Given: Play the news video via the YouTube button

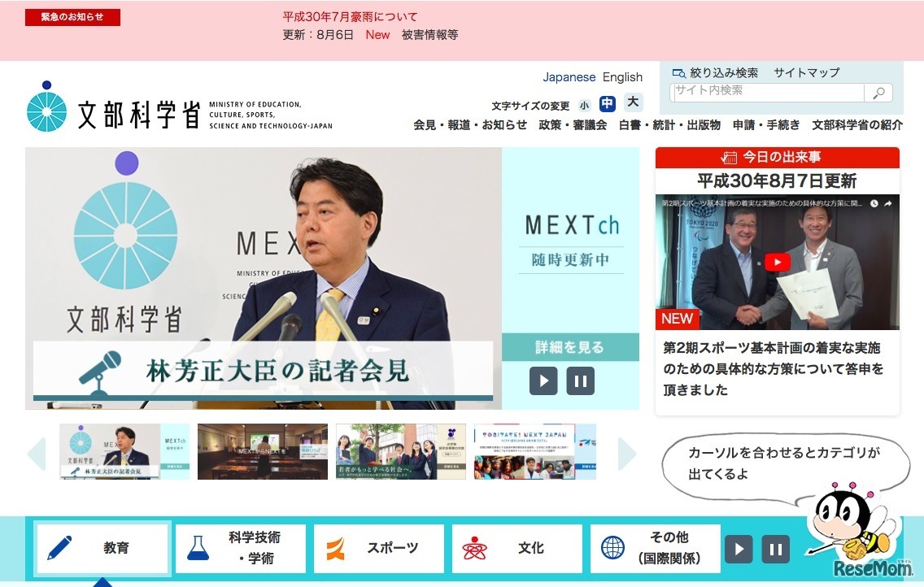Looking at the screenshot, I should [777, 262].
